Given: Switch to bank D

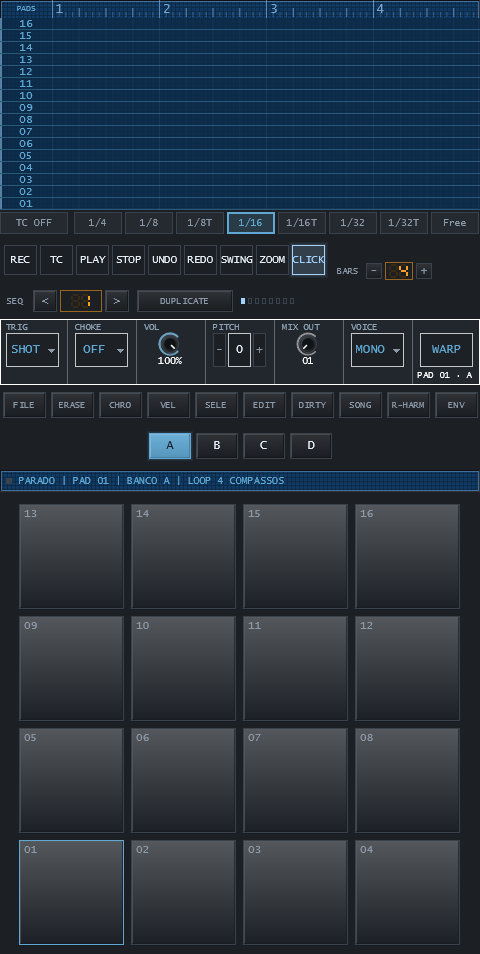Looking at the screenshot, I should [x=311, y=446].
